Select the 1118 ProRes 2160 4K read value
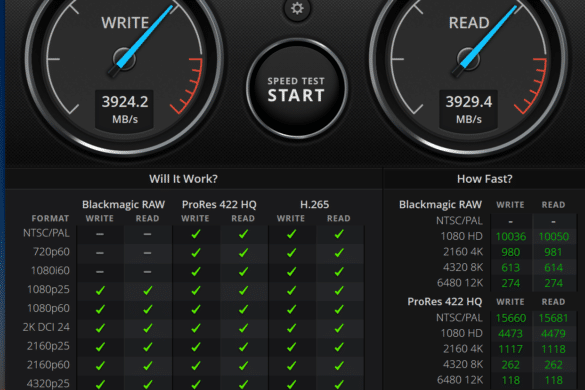The height and width of the screenshot is (390, 585). 553,349
